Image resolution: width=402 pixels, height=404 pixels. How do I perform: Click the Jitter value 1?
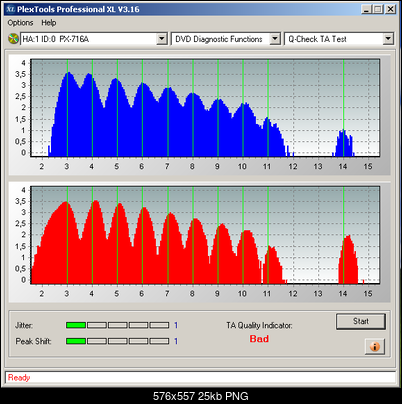click(x=176, y=325)
